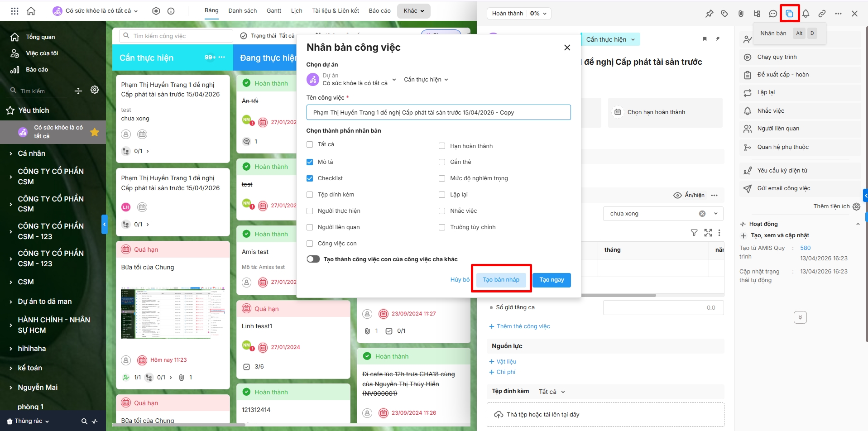The width and height of the screenshot is (868, 431).
Task: Open search icon in bottom sidebar bar
Action: pyautogui.click(x=84, y=421)
